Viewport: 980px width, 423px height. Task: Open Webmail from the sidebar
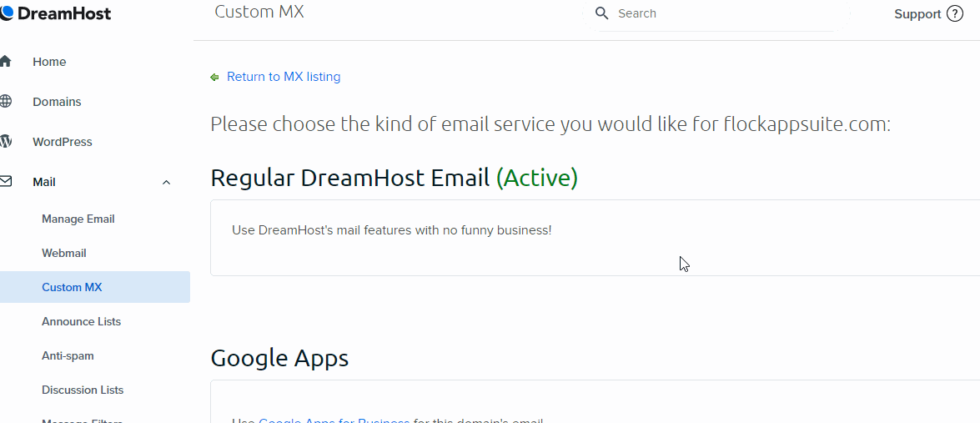63,253
